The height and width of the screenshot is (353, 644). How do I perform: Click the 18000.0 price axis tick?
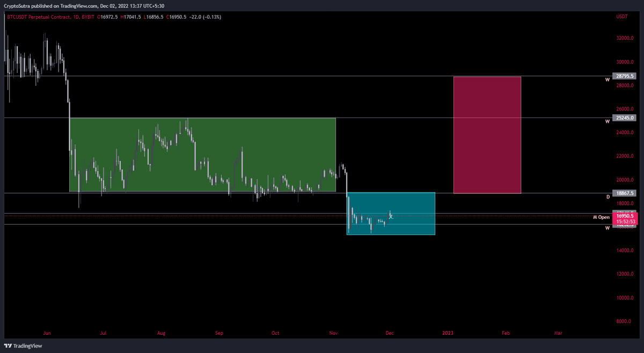tap(626, 203)
